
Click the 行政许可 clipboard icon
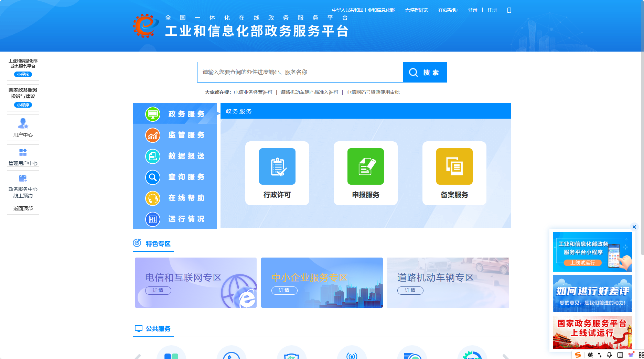tap(277, 166)
